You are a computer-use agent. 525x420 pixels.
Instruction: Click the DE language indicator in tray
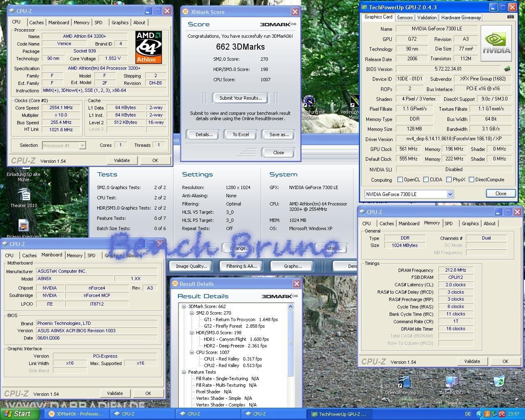(468, 414)
